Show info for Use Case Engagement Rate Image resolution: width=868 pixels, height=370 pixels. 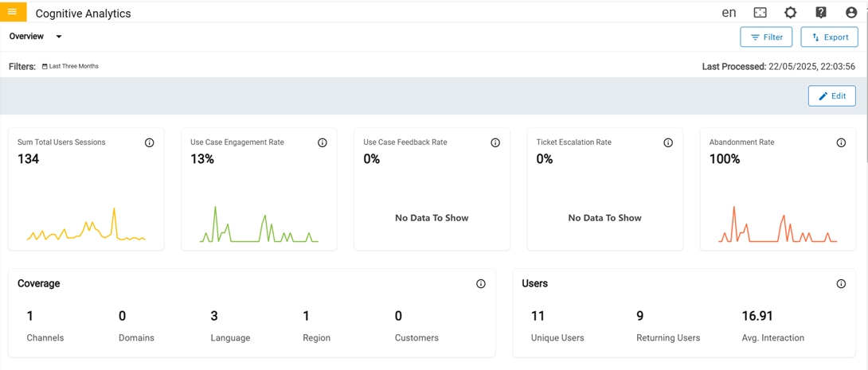322,143
